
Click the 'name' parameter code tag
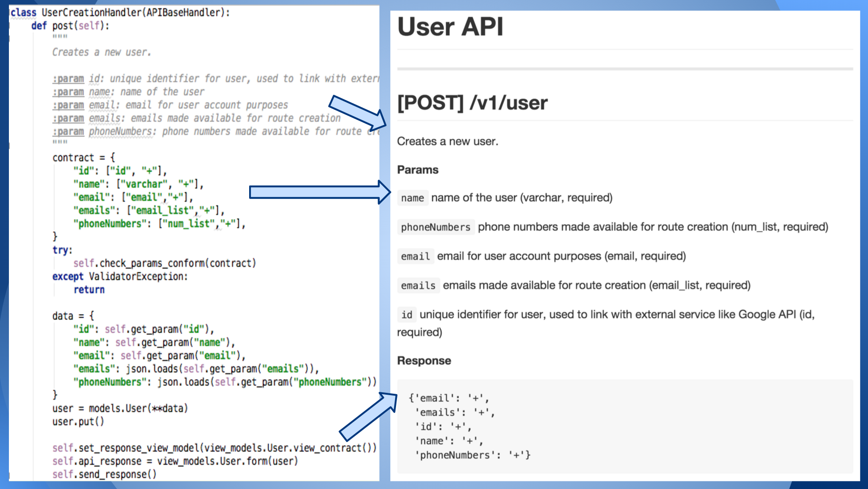click(412, 198)
